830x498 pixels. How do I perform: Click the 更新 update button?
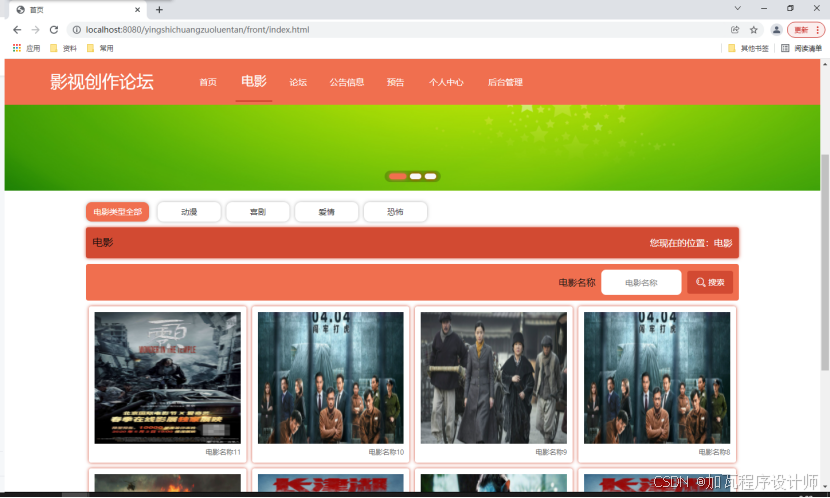(x=806, y=30)
